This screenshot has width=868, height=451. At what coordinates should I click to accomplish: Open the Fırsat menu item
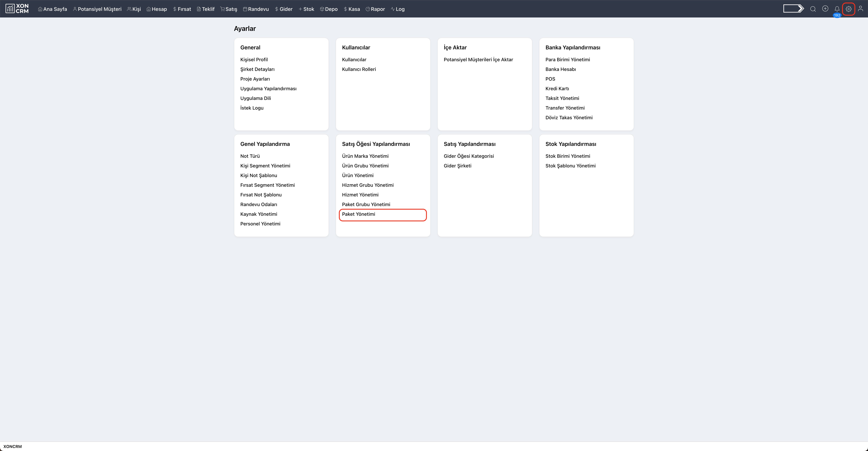pyautogui.click(x=182, y=9)
